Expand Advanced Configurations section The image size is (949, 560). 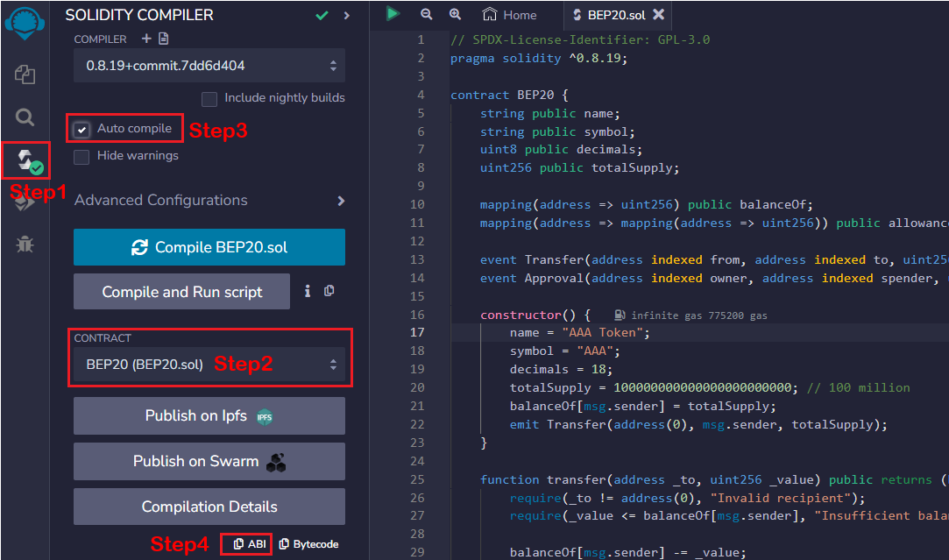[341, 201]
